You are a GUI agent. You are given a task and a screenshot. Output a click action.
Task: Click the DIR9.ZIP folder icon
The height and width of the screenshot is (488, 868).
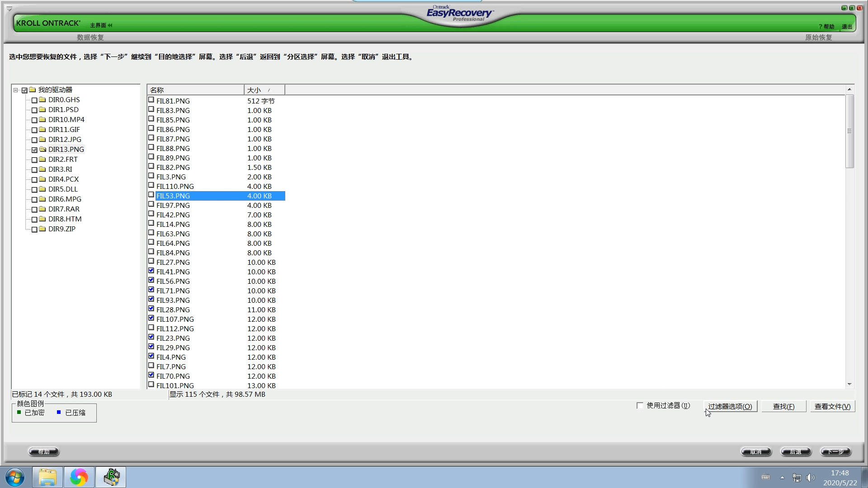tap(42, 229)
